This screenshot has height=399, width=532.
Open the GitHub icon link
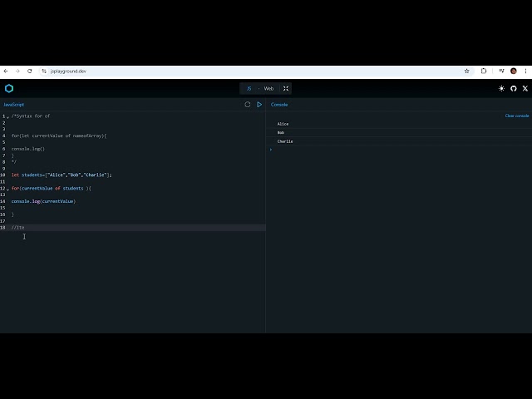(x=514, y=89)
